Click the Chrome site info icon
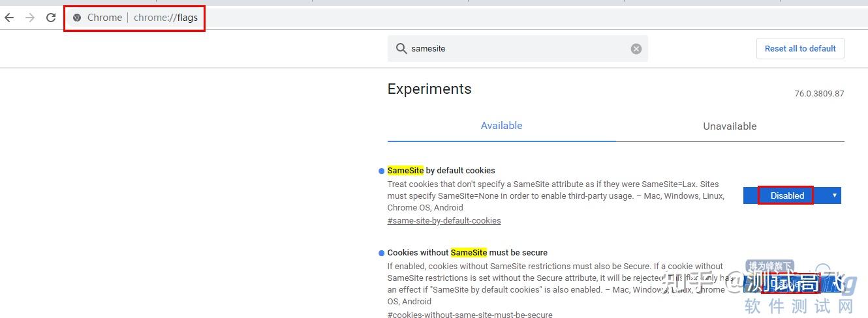This screenshot has height=318, width=868. 77,18
